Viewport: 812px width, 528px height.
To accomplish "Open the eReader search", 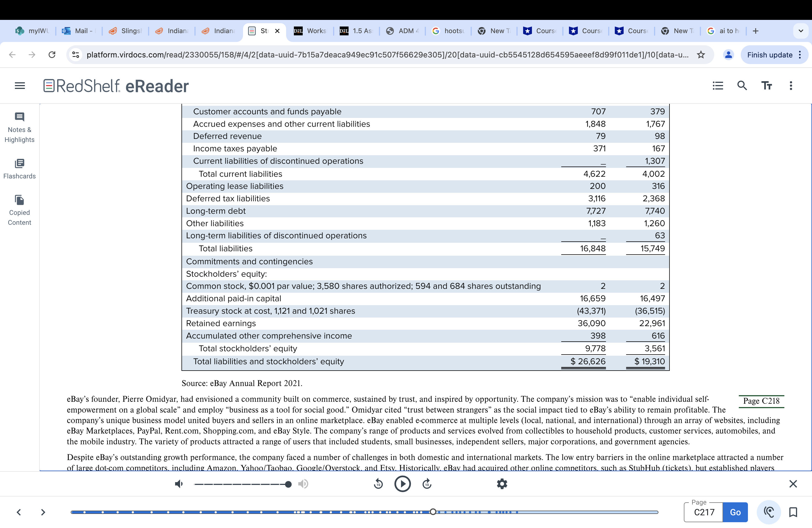I will (x=742, y=86).
